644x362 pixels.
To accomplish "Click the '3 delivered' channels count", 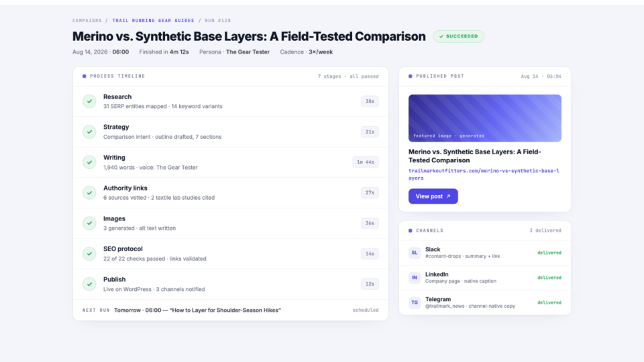I will click(545, 231).
